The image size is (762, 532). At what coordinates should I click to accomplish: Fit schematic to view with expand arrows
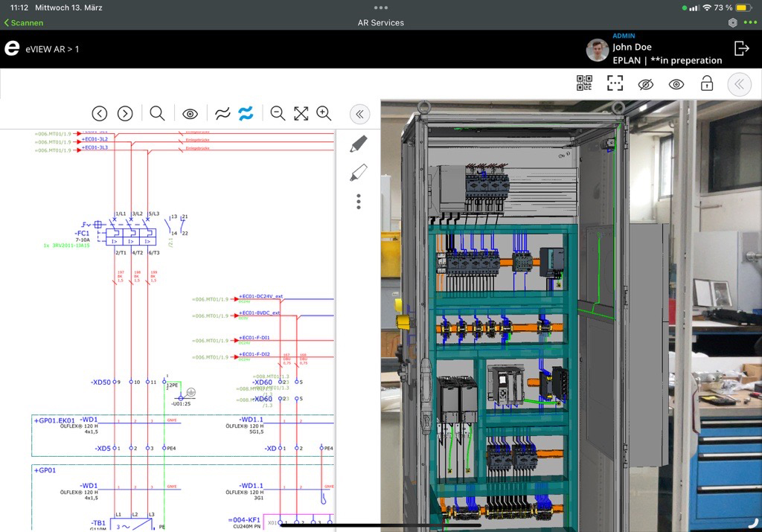tap(301, 113)
